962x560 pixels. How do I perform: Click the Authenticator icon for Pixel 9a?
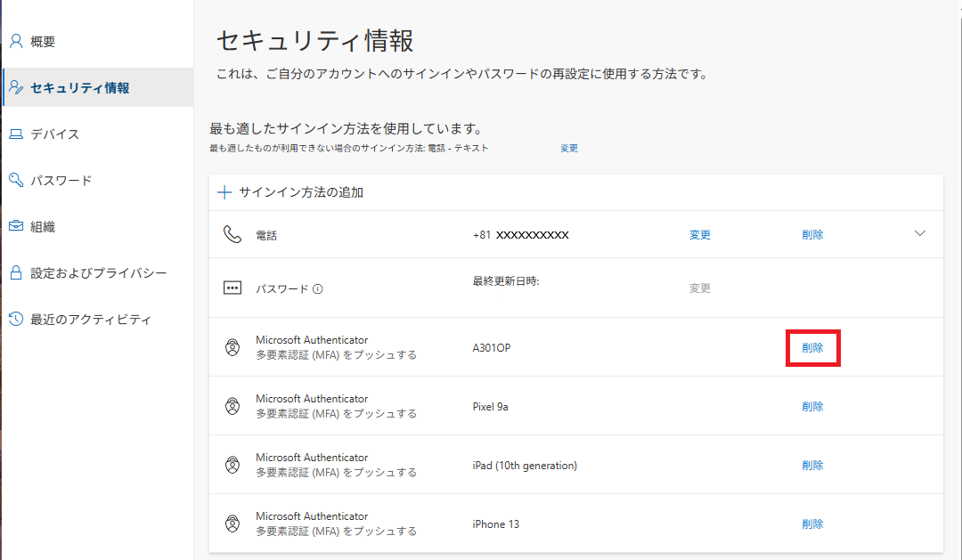232,406
